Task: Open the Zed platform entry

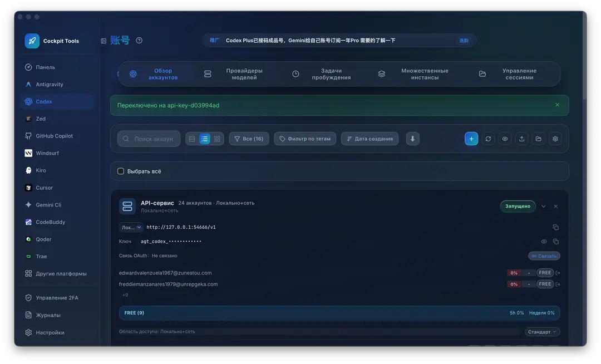Action: click(x=57, y=119)
